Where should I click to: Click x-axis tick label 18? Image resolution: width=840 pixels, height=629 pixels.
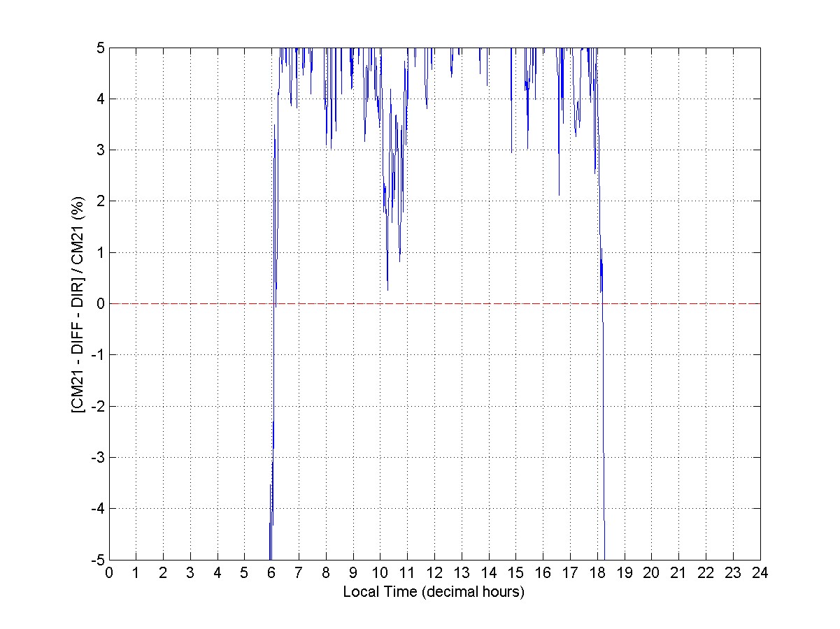tap(597, 572)
